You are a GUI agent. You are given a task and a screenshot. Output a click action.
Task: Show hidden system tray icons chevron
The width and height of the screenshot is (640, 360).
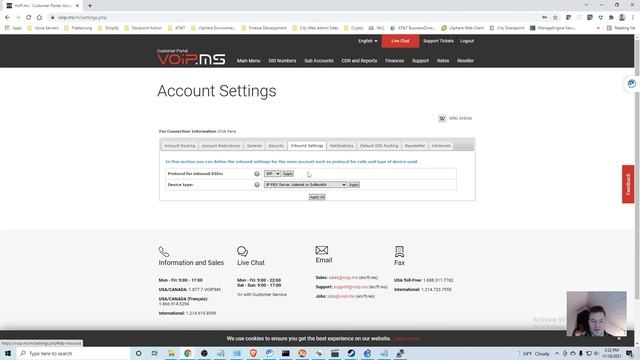tap(557, 353)
